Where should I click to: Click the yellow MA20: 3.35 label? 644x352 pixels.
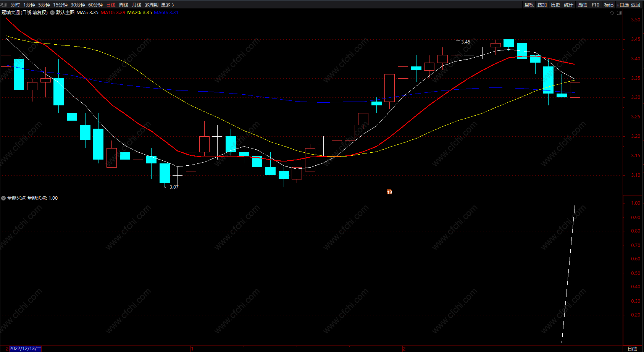click(x=139, y=13)
